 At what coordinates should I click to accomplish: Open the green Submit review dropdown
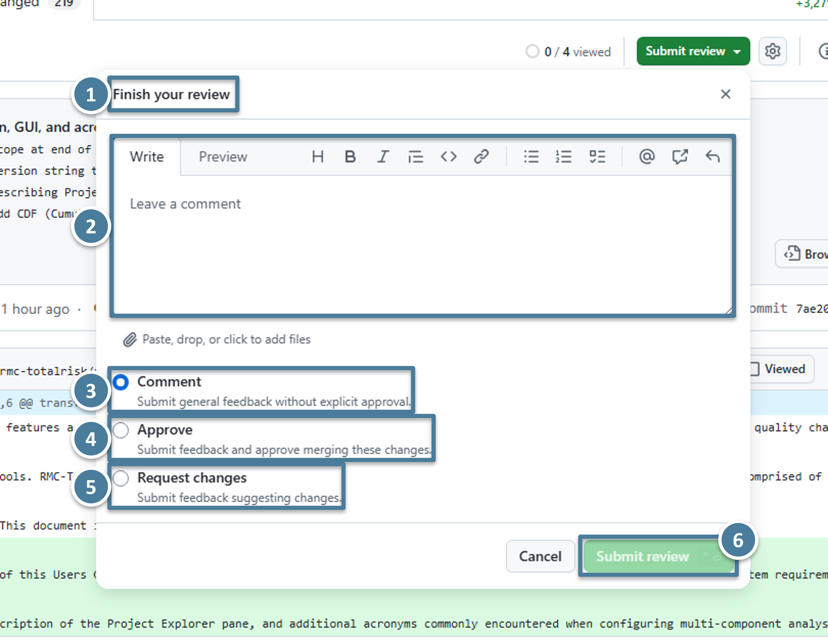coord(693,51)
